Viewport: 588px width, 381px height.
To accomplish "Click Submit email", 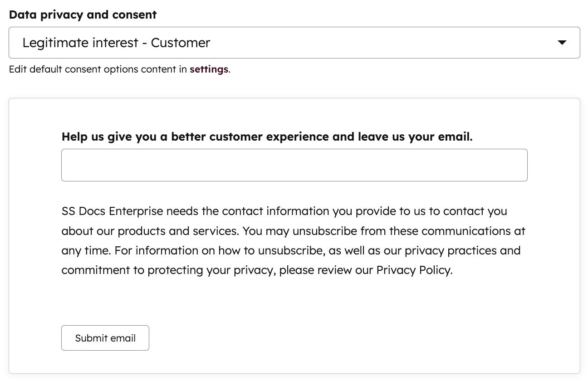I will click(x=105, y=337).
